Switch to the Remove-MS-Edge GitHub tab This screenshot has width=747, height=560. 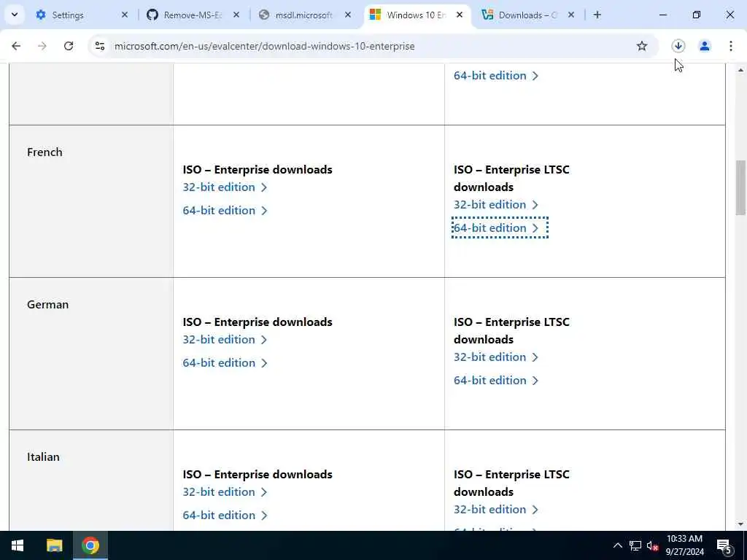193,15
